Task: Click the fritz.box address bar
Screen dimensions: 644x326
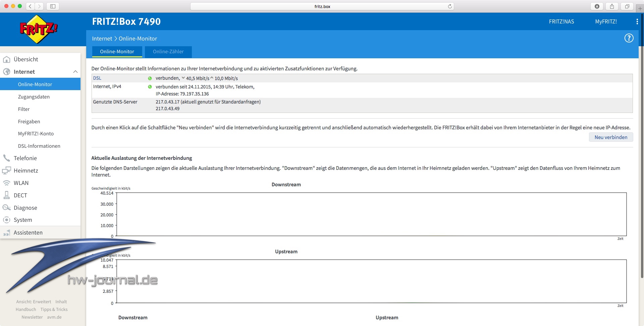Action: coord(322,6)
